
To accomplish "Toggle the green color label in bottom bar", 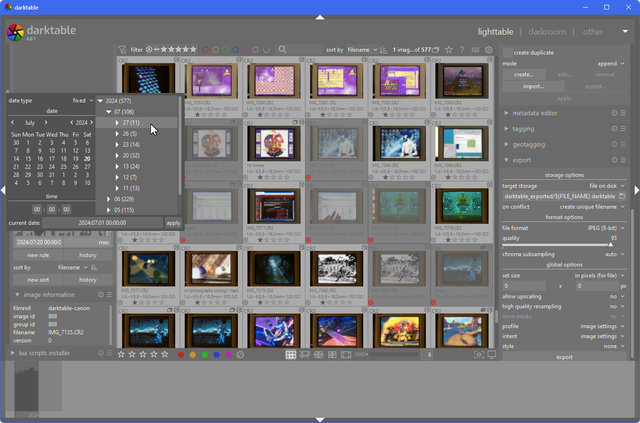I will 205,354.
